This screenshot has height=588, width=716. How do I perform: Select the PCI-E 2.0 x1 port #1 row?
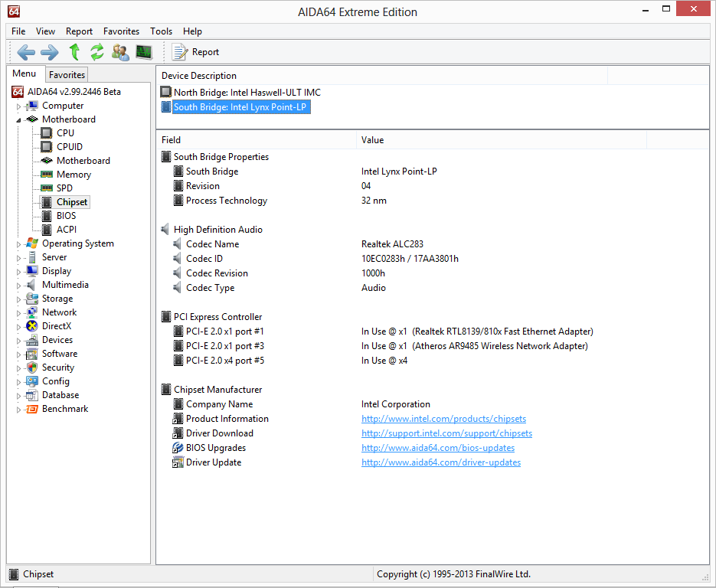[x=433, y=332]
